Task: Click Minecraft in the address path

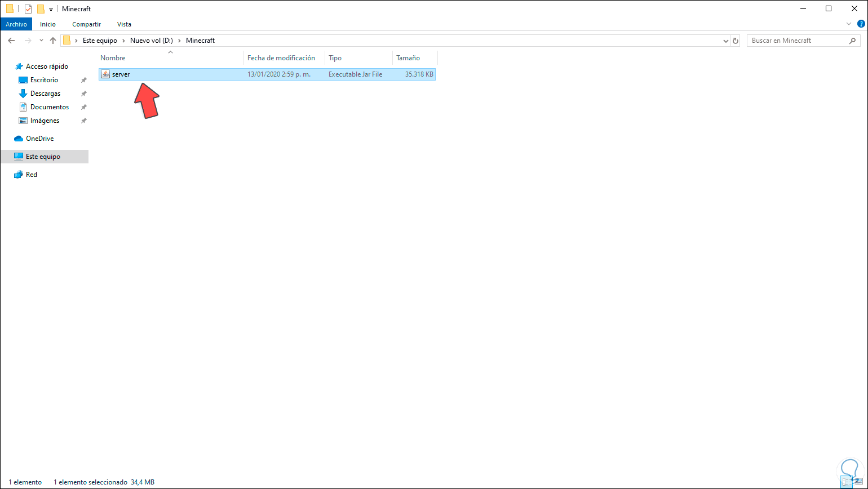Action: 200,41
